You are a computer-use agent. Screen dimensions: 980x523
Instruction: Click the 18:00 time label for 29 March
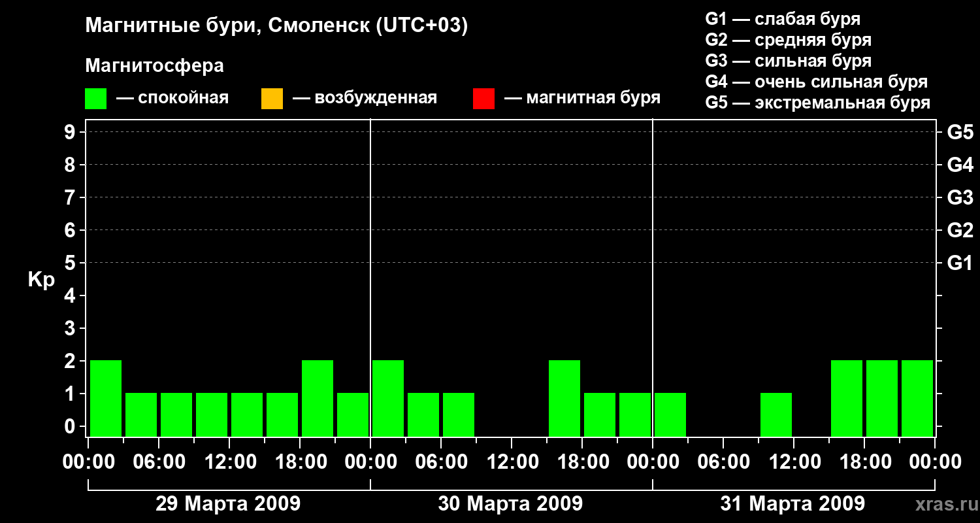[300, 462]
